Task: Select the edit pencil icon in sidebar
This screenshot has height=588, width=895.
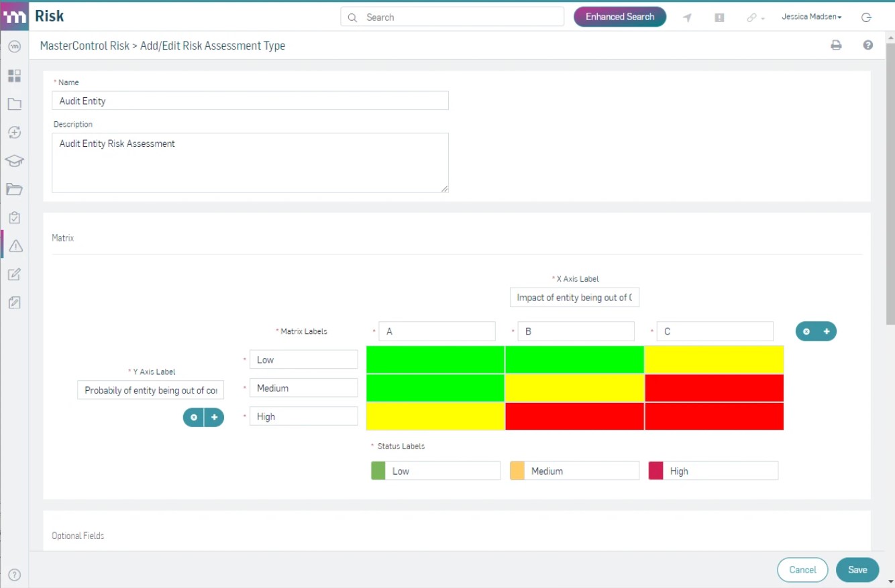Action: point(14,274)
